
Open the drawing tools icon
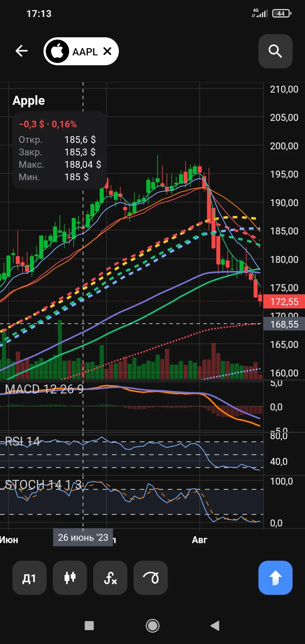pos(151,578)
